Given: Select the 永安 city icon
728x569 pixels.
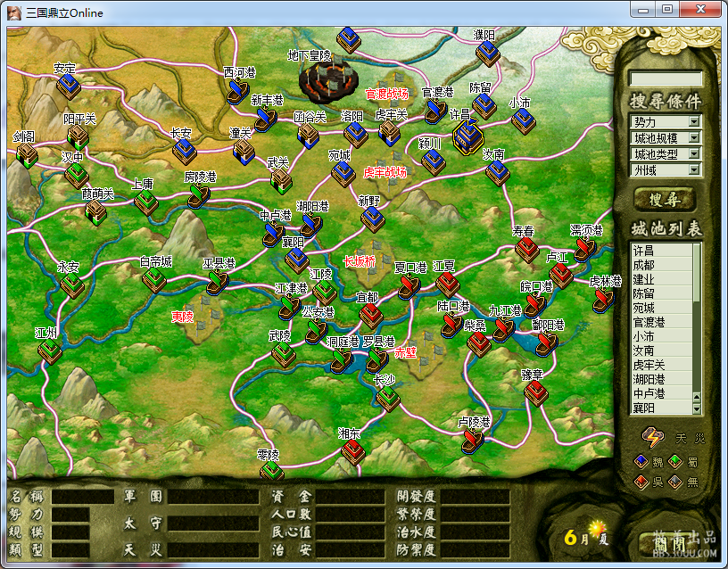Looking at the screenshot, I should (72, 284).
